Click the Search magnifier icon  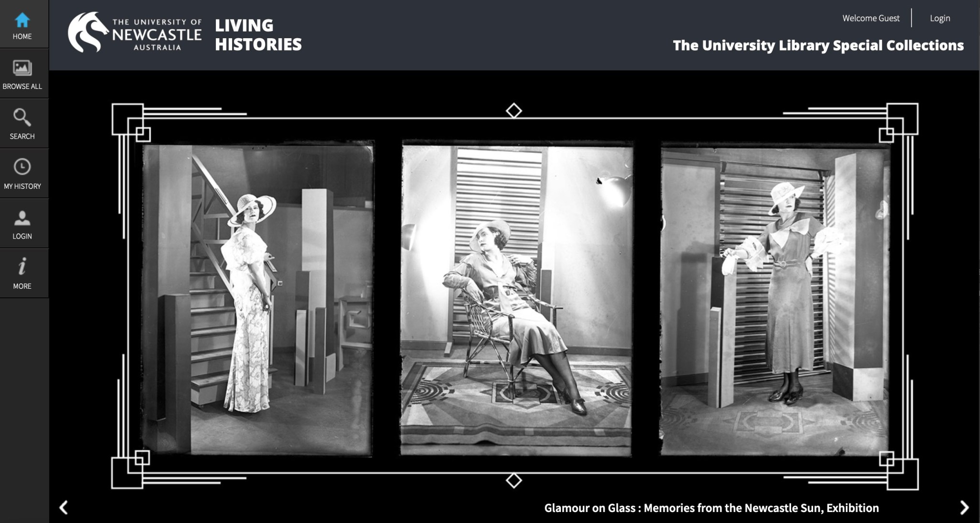coord(22,117)
